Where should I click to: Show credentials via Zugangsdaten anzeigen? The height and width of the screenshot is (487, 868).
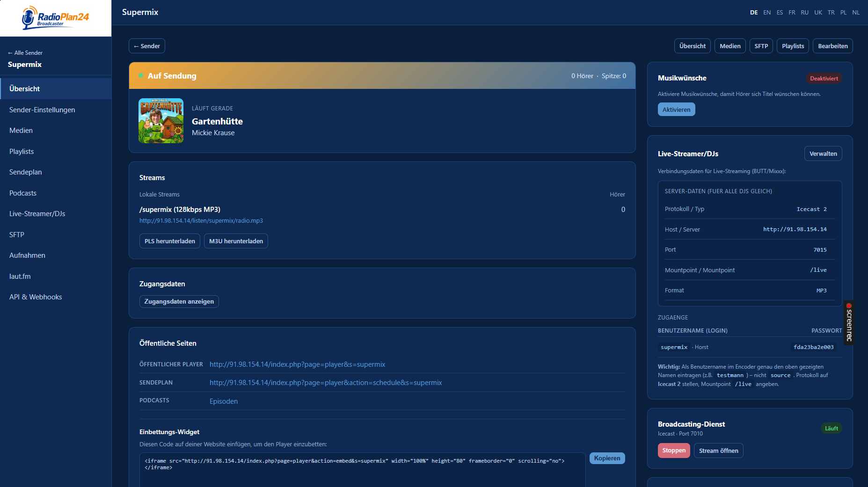[179, 301]
